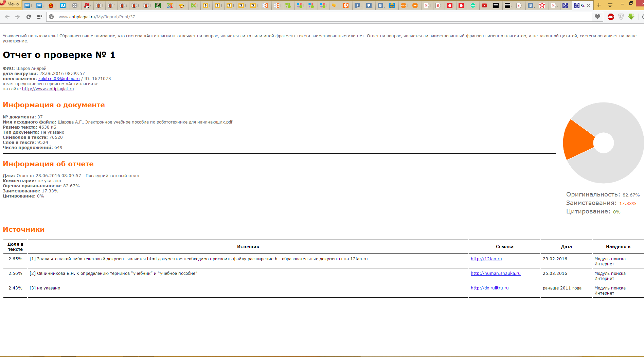
Task: Open the green download arrow extension
Action: tap(631, 17)
